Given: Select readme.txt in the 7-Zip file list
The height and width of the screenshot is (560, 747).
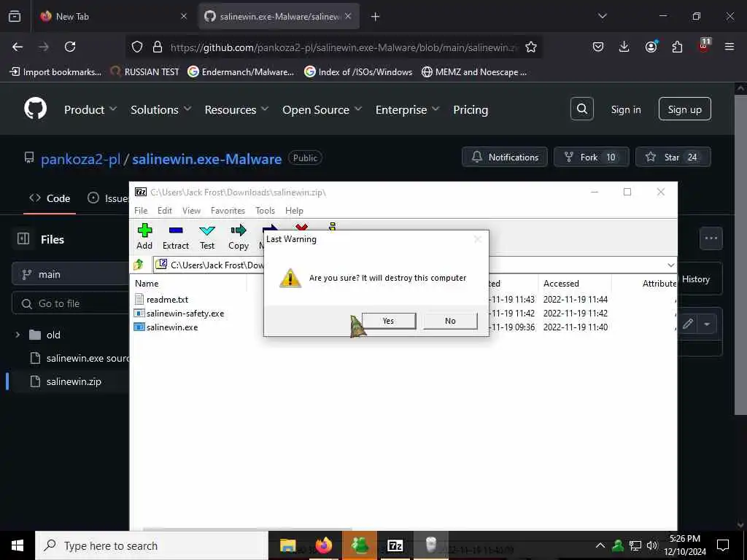Looking at the screenshot, I should [x=167, y=300].
